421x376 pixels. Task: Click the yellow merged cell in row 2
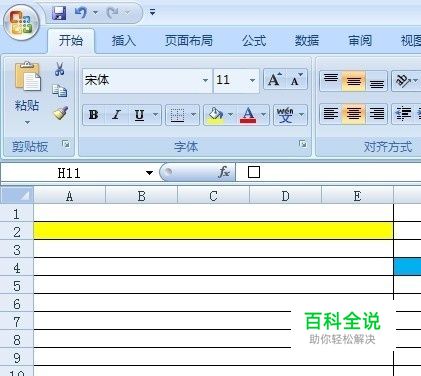pyautogui.click(x=213, y=231)
